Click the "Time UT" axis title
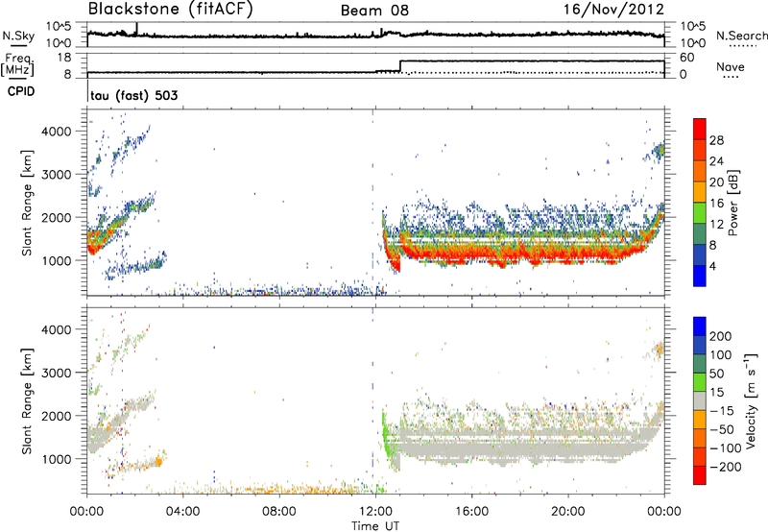 tap(375, 526)
